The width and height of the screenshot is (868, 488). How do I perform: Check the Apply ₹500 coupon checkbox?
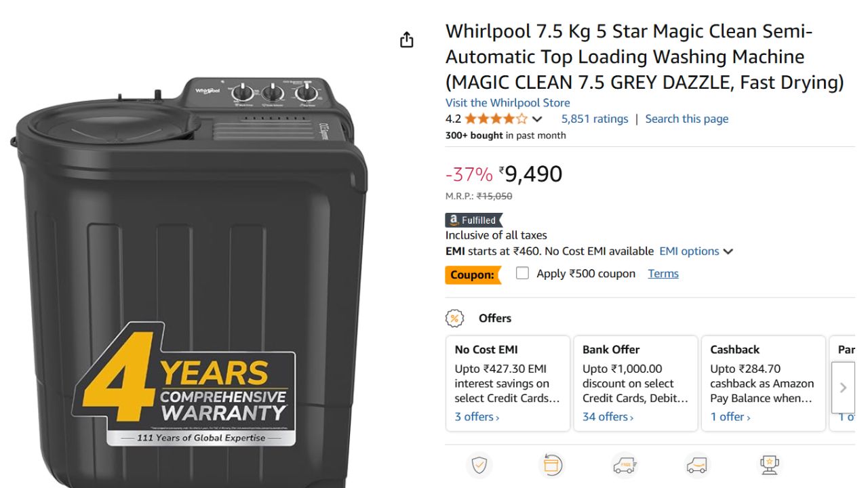522,272
